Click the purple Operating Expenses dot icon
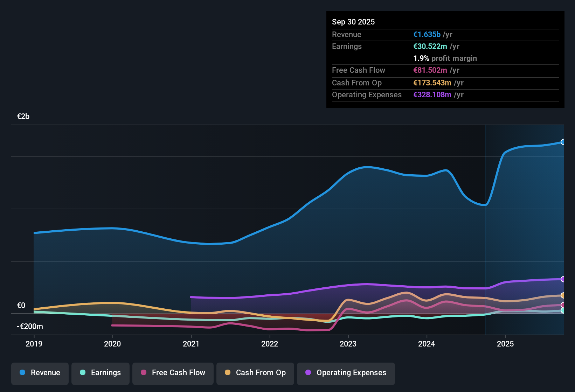This screenshot has height=392, width=575. coord(308,373)
